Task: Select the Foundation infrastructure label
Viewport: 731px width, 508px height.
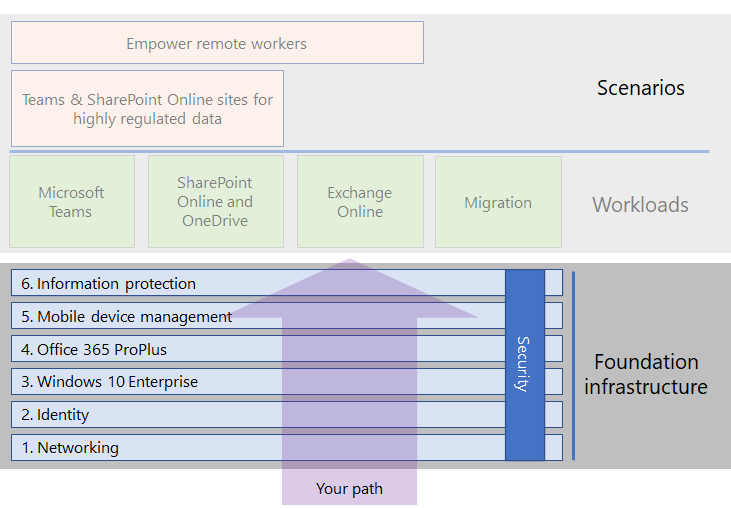Action: 646,374
